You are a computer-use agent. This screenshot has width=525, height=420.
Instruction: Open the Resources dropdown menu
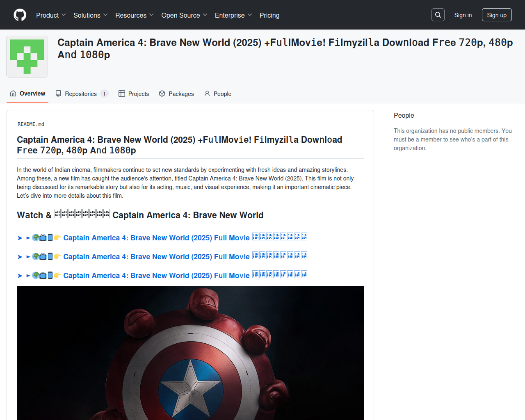[x=135, y=15]
